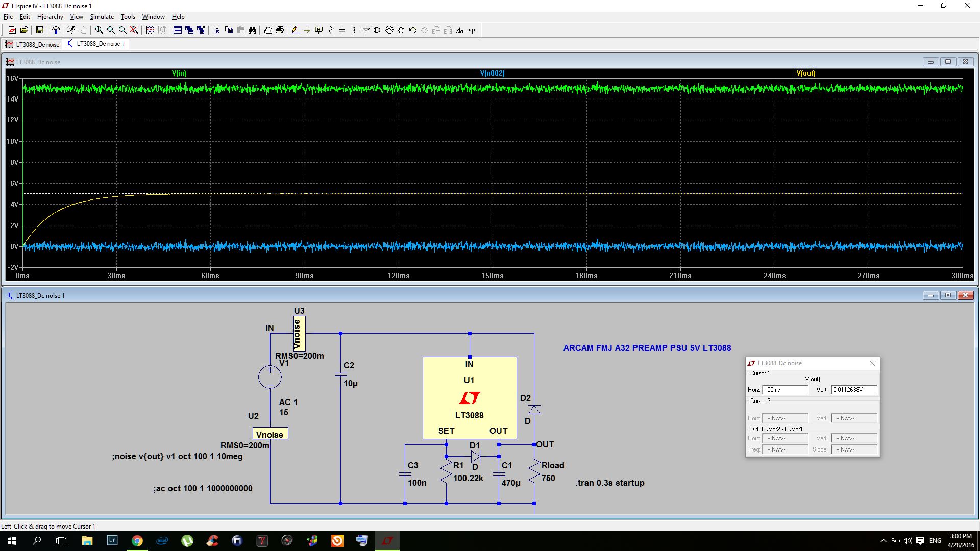Open the taskbar search icon
Image resolution: width=980 pixels, height=551 pixels.
click(37, 541)
